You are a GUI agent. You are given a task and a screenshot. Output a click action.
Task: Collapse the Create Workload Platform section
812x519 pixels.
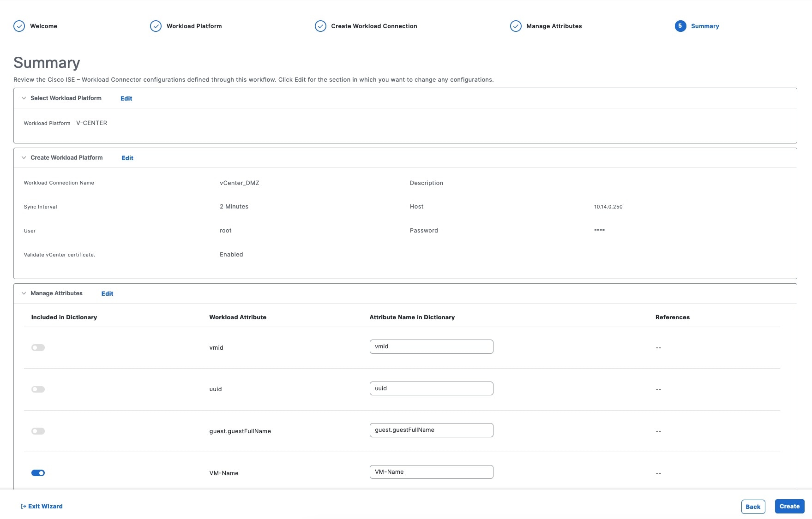24,158
